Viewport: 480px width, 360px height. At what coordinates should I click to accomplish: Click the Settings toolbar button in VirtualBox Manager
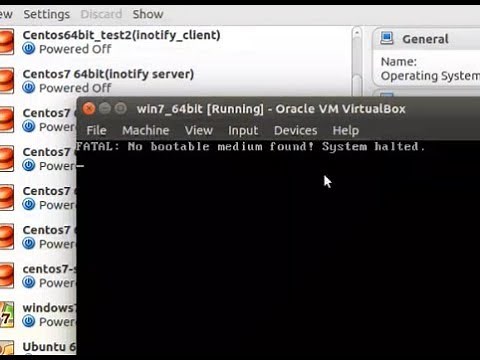pos(47,14)
